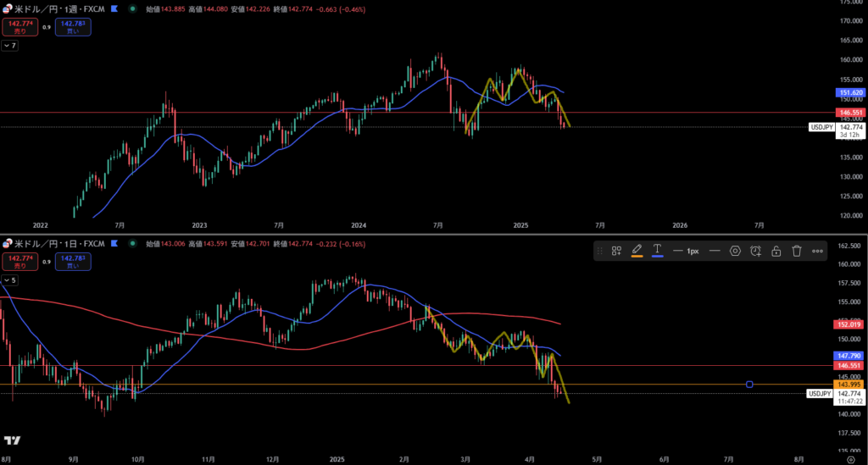Click green market status dot on weekly chart
This screenshot has width=868, height=465.
click(132, 8)
